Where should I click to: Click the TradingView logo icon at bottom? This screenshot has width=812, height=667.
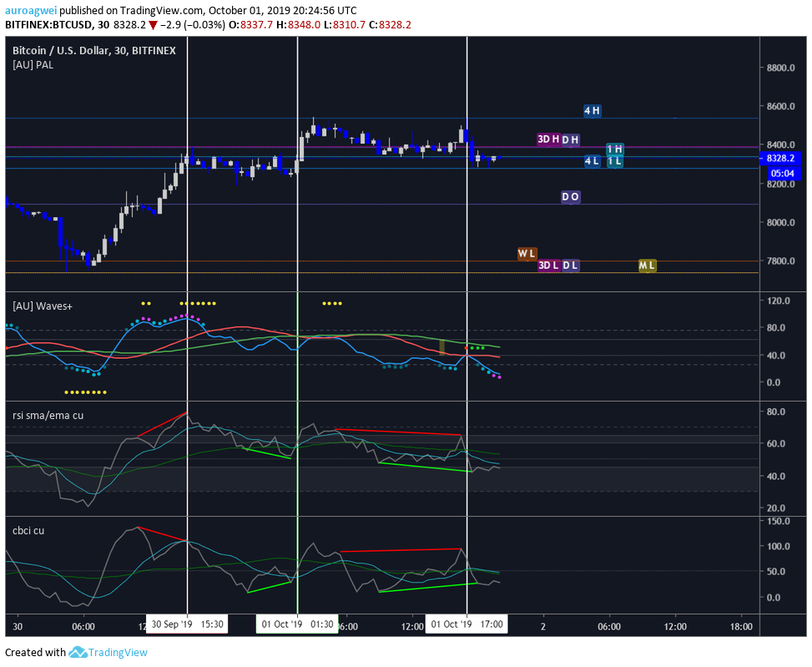[78, 652]
